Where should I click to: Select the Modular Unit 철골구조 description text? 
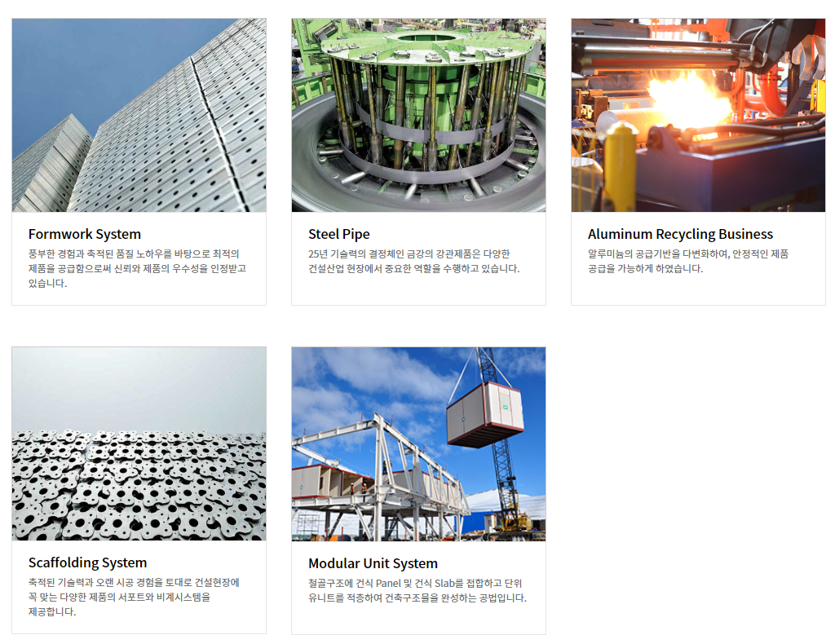coord(417,590)
